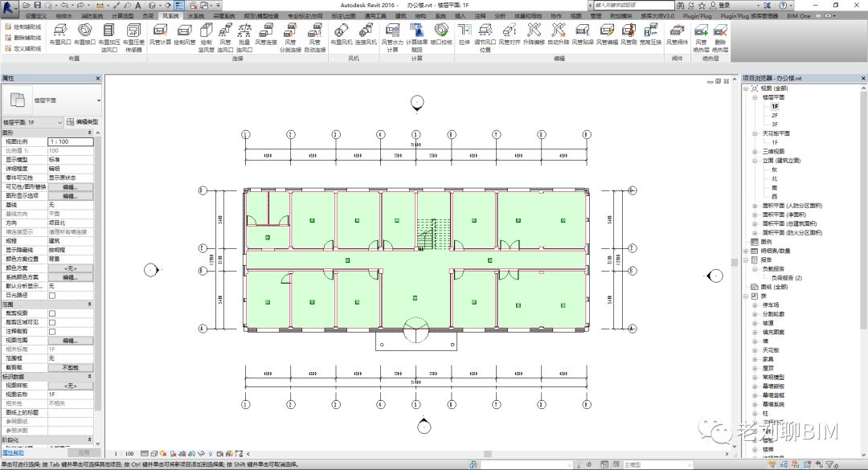This screenshot has height=470, width=868.
Task: Click the 删除绝热层 remove insulation icon
Action: tap(720, 38)
